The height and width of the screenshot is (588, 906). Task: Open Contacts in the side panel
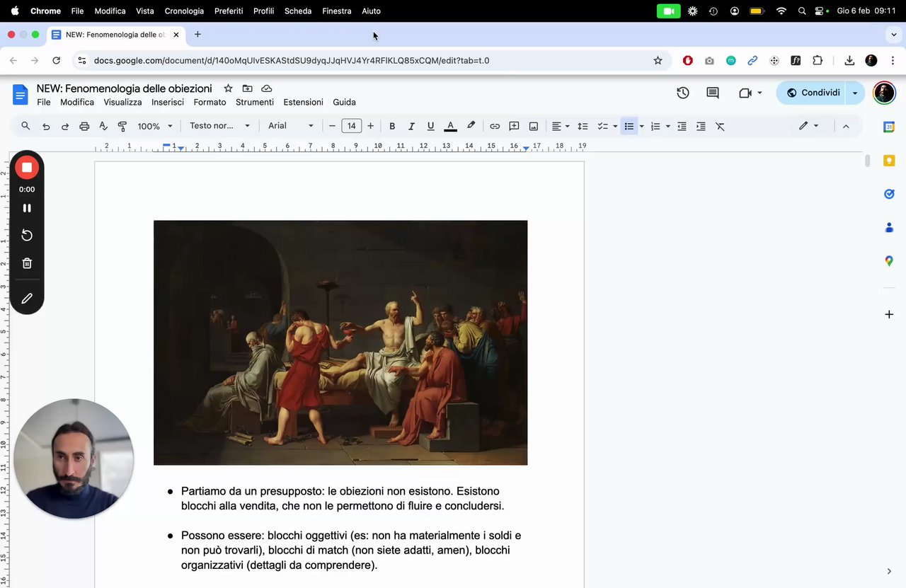[889, 227]
